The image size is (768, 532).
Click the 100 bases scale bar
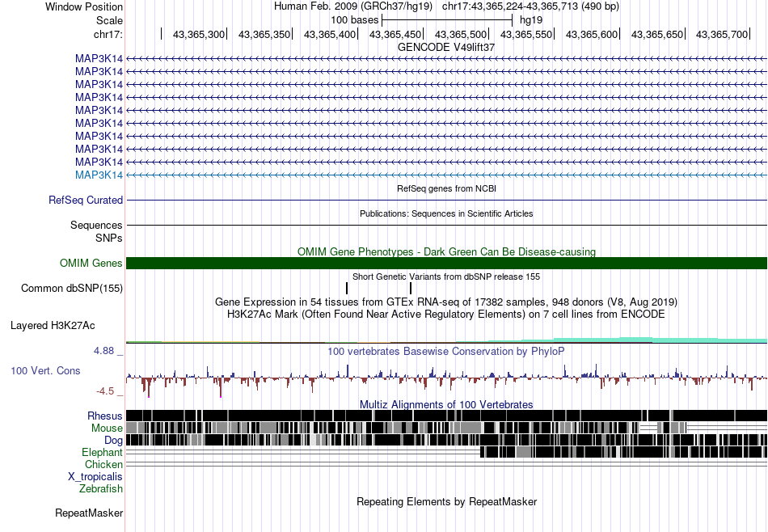coord(447,20)
